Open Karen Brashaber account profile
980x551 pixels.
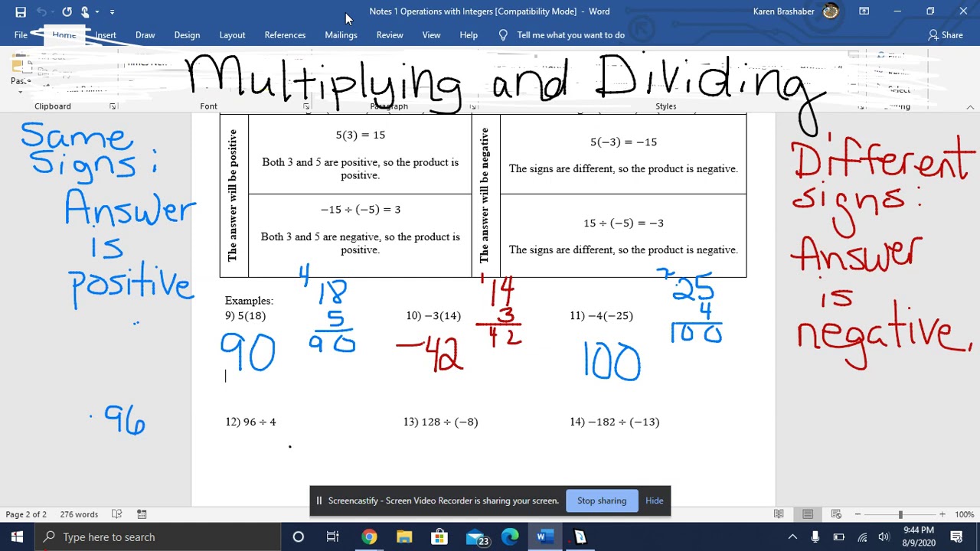795,11
